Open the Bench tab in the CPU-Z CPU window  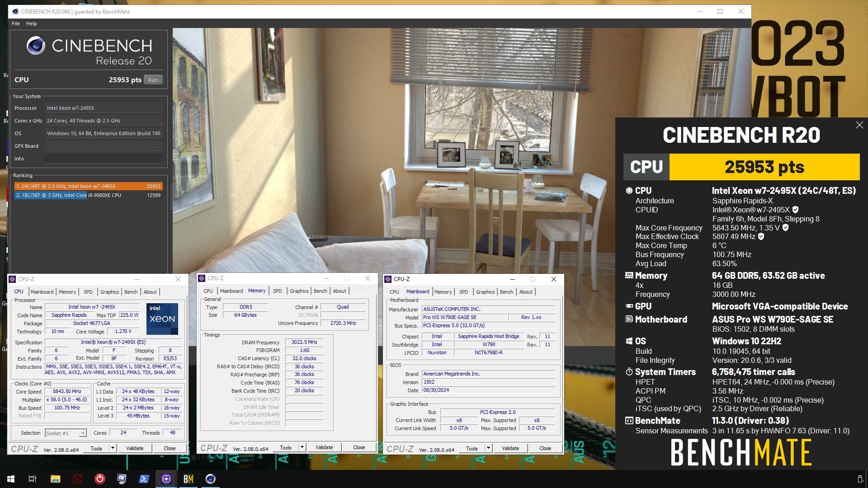tap(131, 292)
